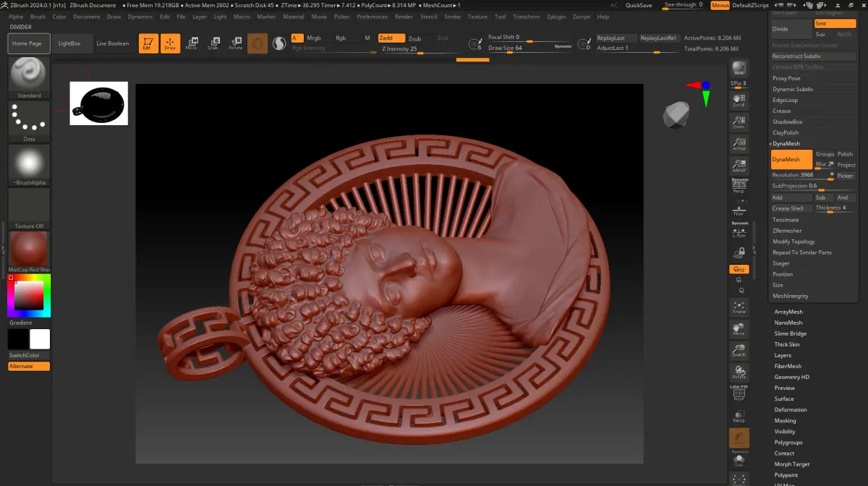This screenshot has width=868, height=486.
Task: Click the Scroll canvas icon
Action: tap(739, 100)
